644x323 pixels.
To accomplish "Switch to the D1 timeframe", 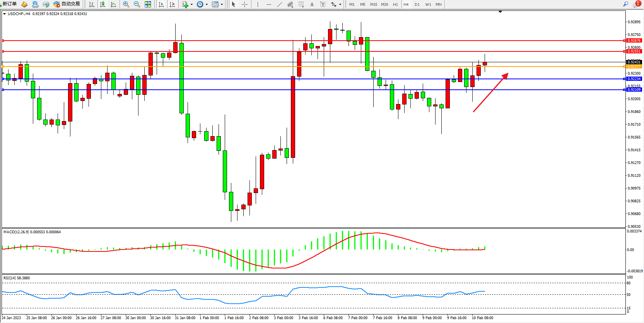I will pyautogui.click(x=417, y=4).
